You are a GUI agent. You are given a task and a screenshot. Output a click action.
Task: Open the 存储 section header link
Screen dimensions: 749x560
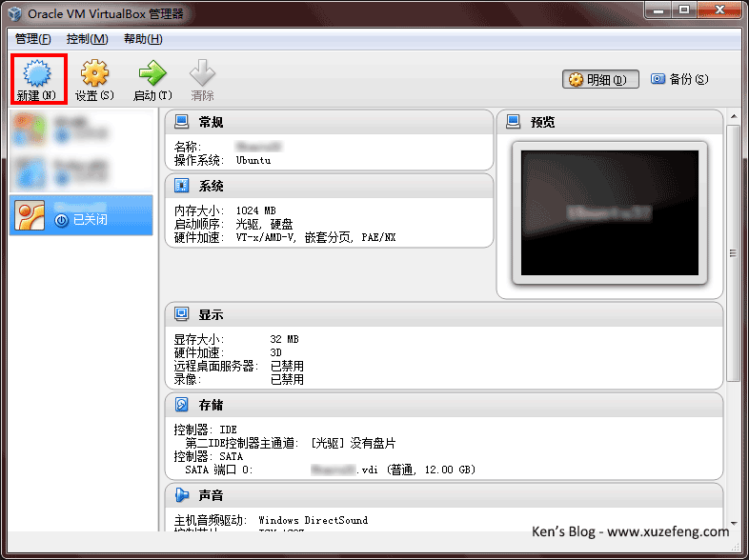click(x=211, y=405)
